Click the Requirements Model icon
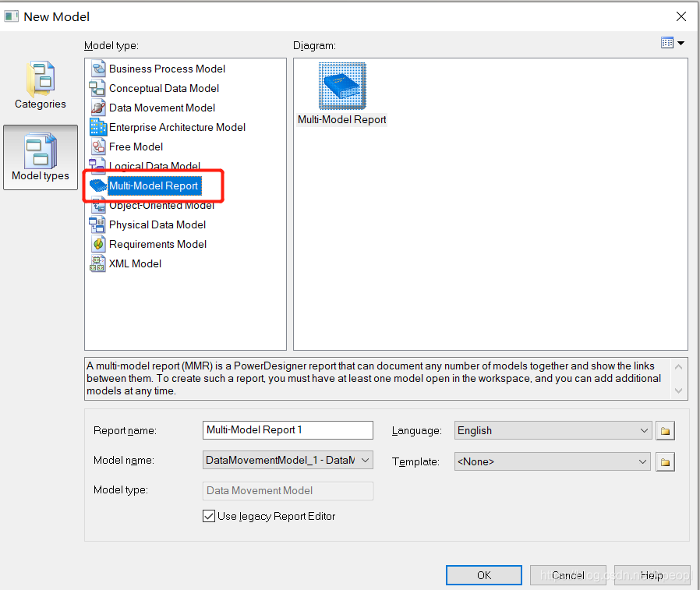 tap(98, 244)
